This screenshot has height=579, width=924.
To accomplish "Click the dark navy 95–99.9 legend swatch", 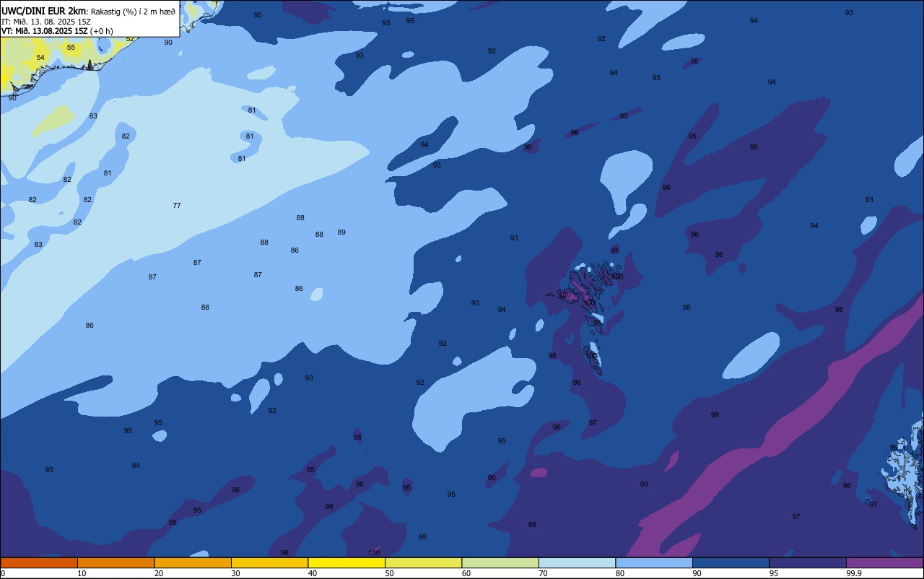I will point(808,562).
